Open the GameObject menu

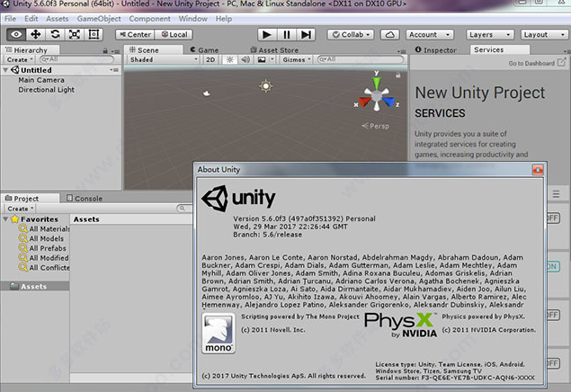[x=99, y=19]
